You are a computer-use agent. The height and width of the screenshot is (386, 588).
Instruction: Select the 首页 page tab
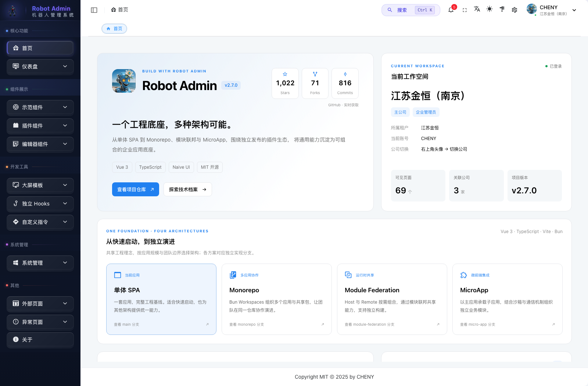(114, 29)
